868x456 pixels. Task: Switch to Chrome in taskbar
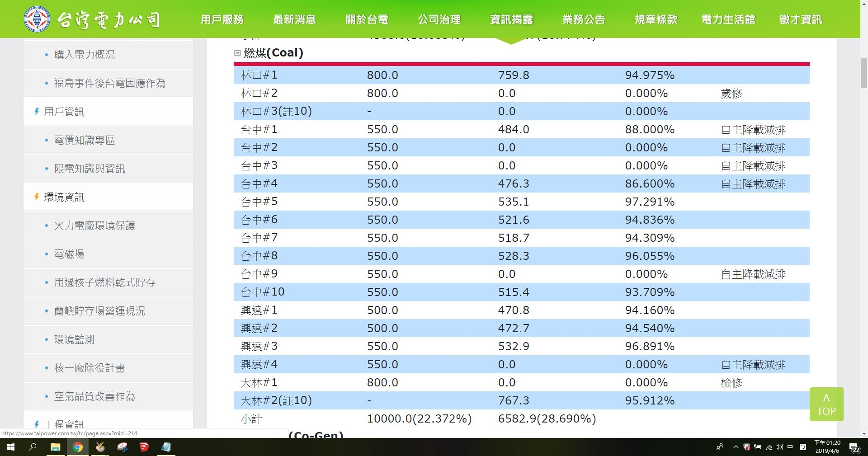tap(78, 447)
